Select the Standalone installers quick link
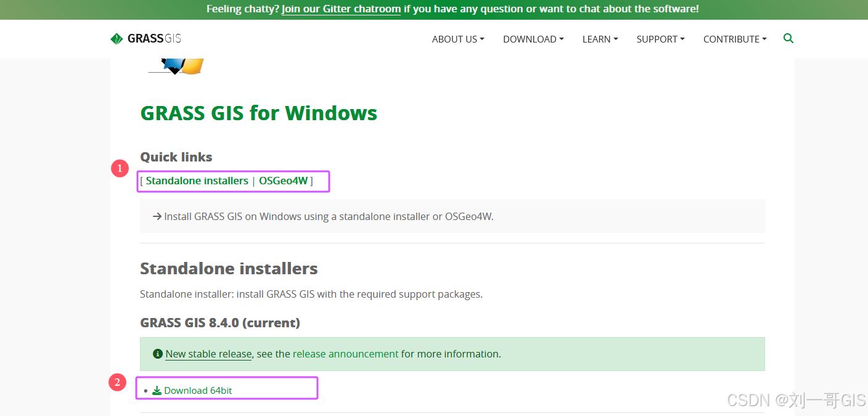This screenshot has height=416, width=868. [196, 181]
